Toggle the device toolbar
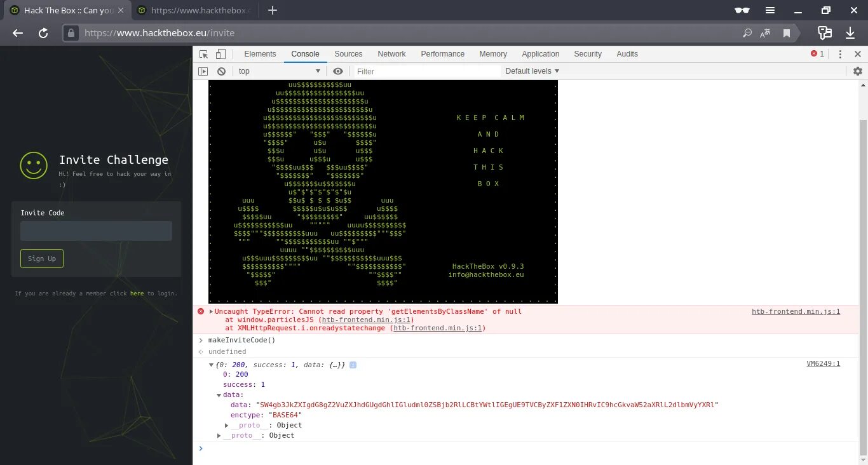The image size is (868, 465). point(220,54)
